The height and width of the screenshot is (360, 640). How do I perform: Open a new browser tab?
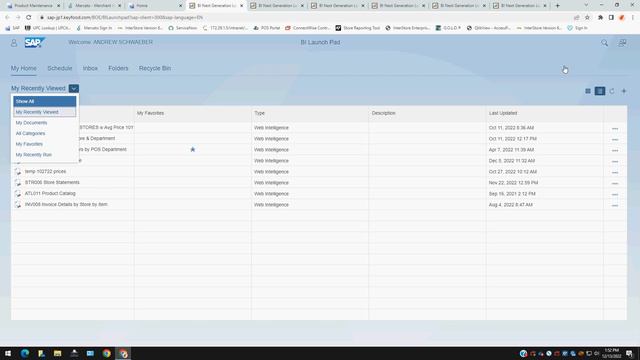tap(558, 6)
